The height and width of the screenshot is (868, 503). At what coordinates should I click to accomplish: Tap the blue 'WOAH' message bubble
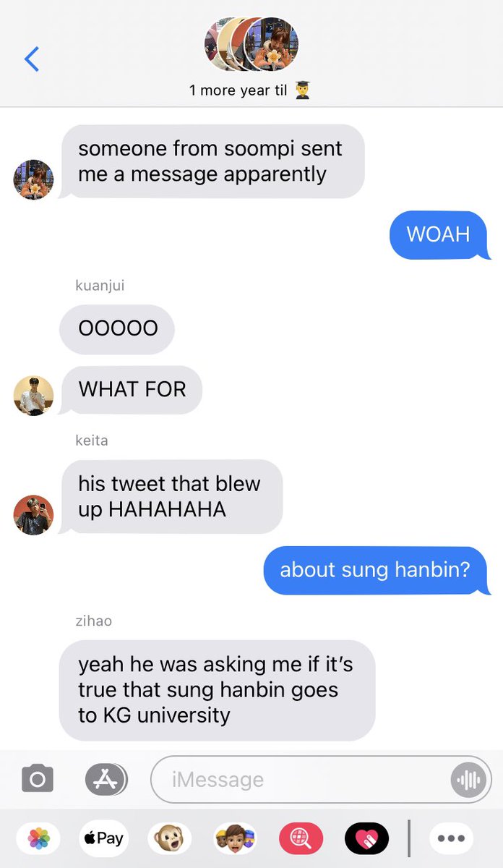[x=439, y=234]
